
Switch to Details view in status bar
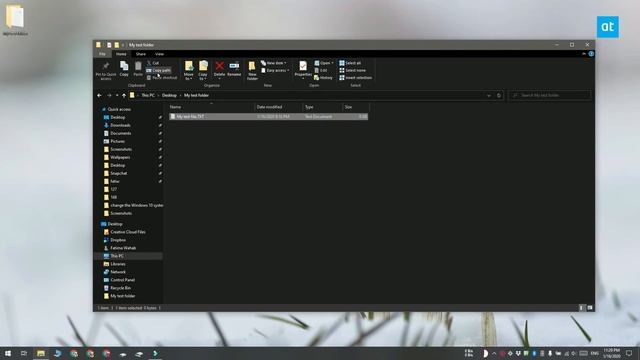[582, 308]
